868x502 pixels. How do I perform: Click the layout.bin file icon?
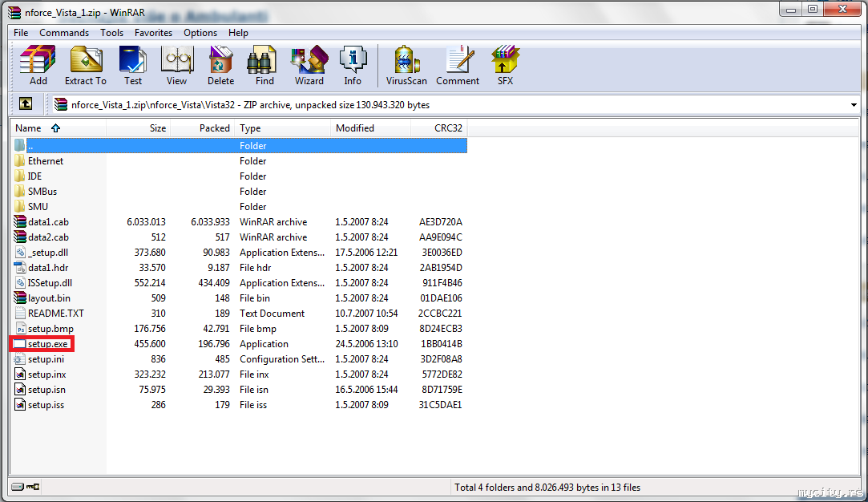coord(20,298)
